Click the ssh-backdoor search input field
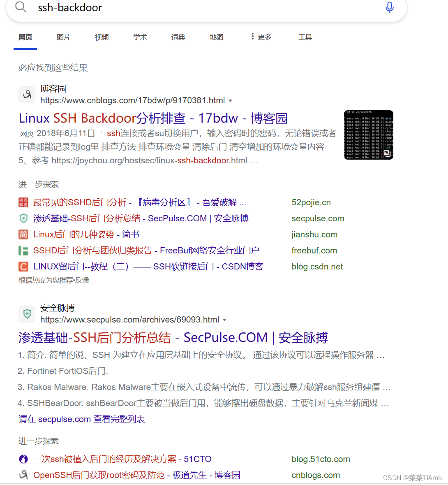Screen dimensions: 448x485 click(204, 7)
